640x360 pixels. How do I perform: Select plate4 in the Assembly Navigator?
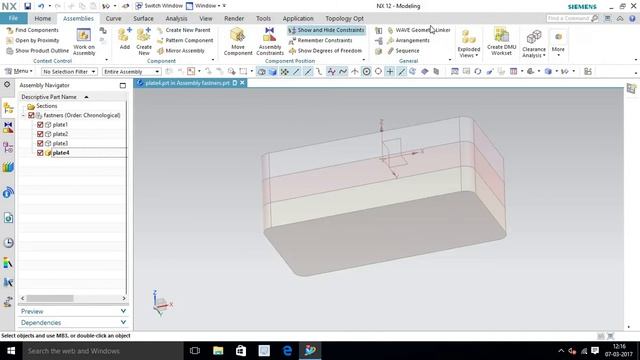click(61, 153)
